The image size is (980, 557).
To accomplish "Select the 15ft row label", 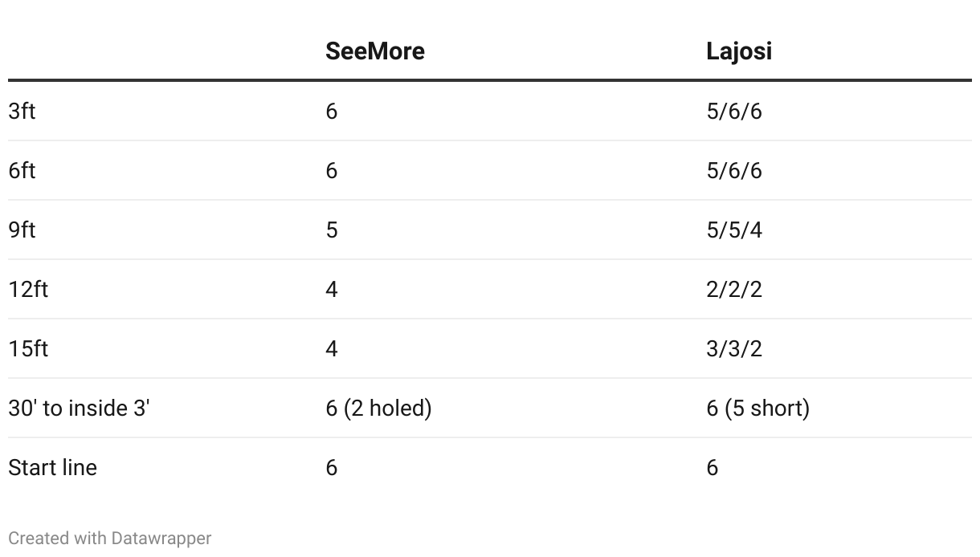I will point(28,348).
